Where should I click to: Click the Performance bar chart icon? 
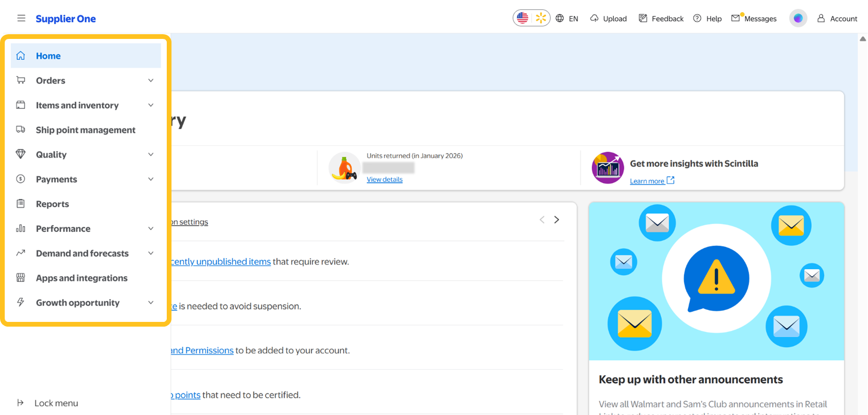(21, 229)
